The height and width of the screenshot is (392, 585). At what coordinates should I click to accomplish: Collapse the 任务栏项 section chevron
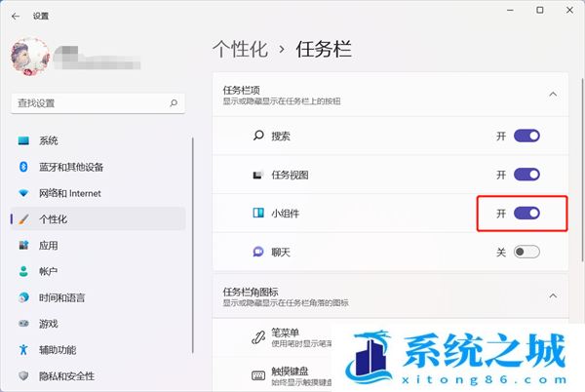tap(553, 94)
